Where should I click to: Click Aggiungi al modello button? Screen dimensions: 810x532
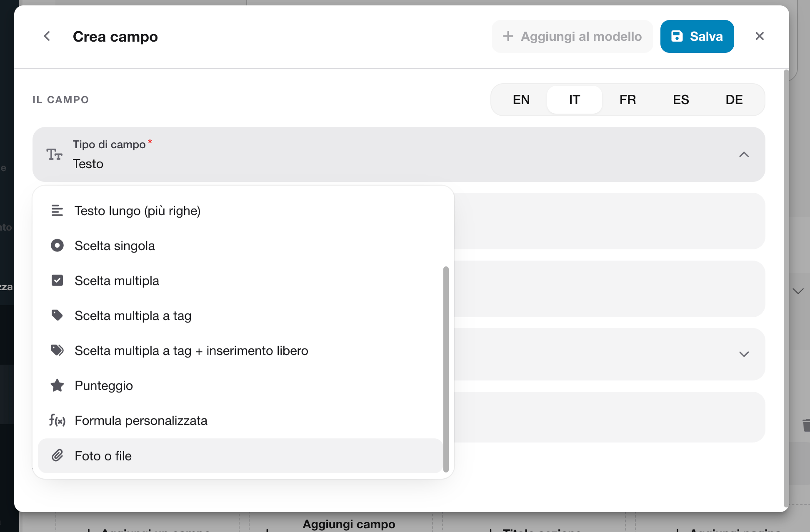point(572,36)
